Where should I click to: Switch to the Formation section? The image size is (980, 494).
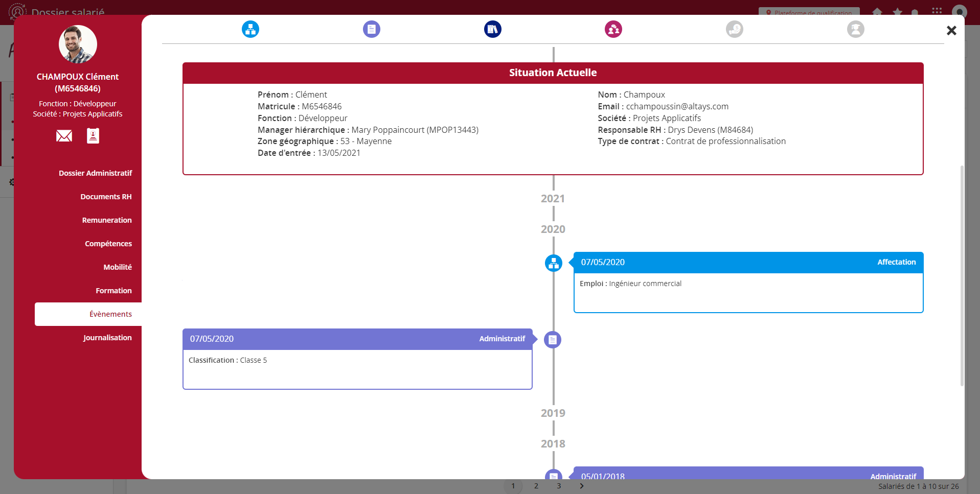click(x=113, y=291)
